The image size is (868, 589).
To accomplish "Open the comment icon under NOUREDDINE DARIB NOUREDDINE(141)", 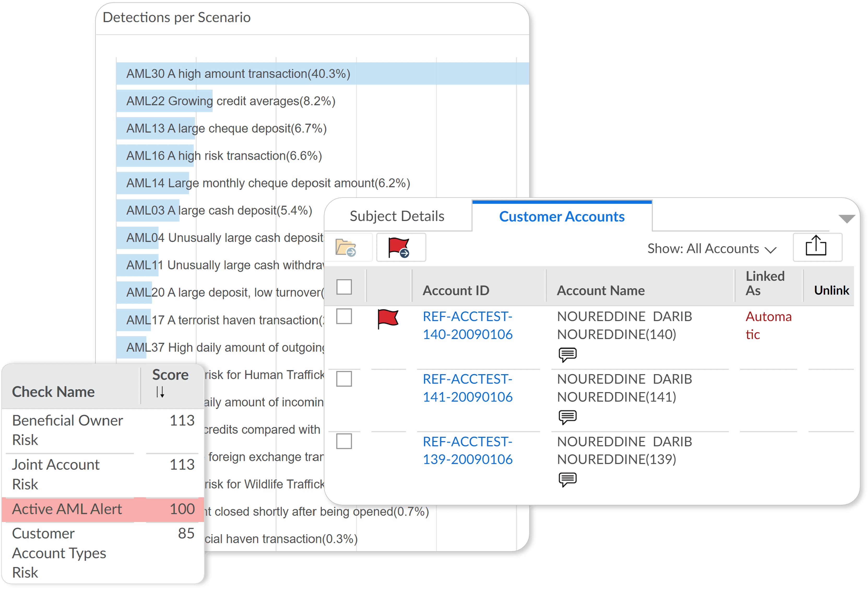I will (568, 417).
